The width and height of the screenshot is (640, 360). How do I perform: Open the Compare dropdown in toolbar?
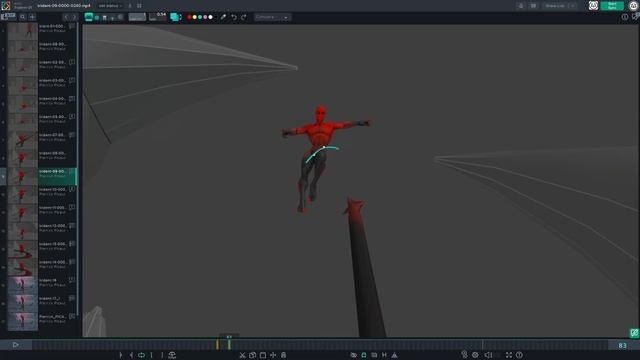[x=272, y=17]
